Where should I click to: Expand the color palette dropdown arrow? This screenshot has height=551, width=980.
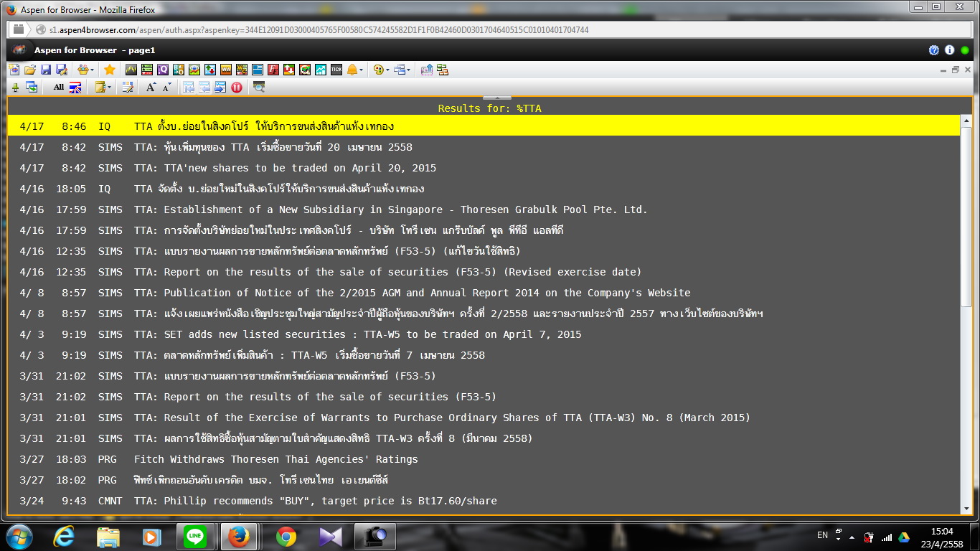[x=387, y=70]
